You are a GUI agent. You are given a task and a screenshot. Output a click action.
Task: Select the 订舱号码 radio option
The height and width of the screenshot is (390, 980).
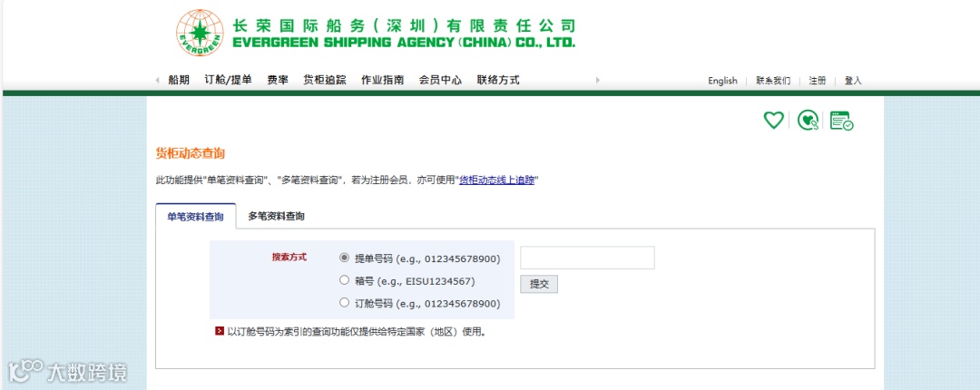click(x=344, y=303)
